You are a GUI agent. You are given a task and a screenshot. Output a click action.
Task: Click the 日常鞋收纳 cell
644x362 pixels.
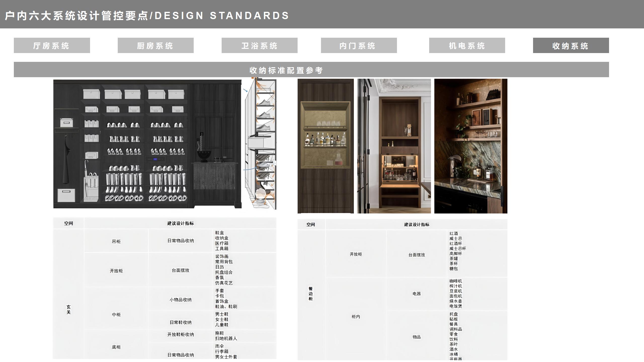(x=180, y=322)
